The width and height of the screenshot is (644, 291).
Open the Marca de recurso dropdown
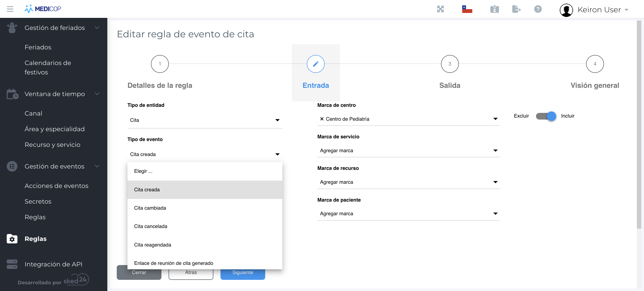pyautogui.click(x=409, y=182)
